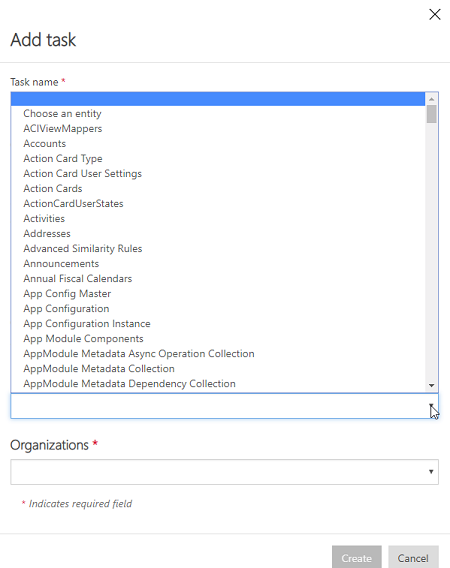Viewport: 450px width, 568px height.
Task: Close the Add task dialog
Action: point(435,14)
